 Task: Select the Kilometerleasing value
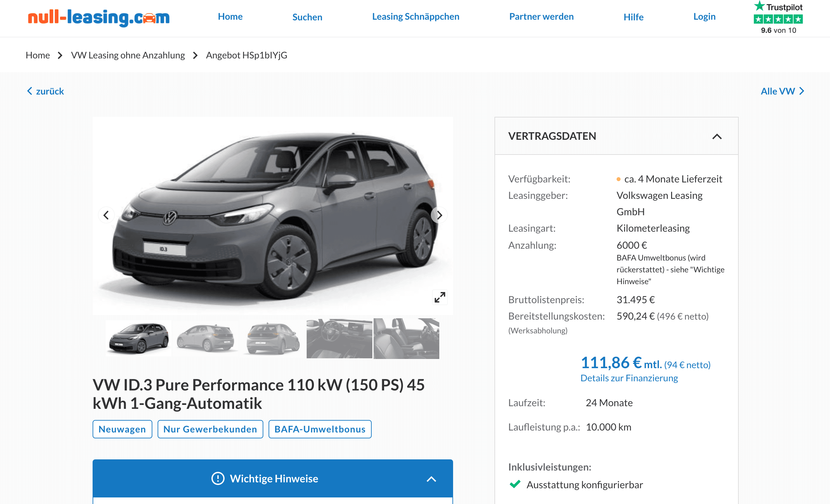coord(653,228)
